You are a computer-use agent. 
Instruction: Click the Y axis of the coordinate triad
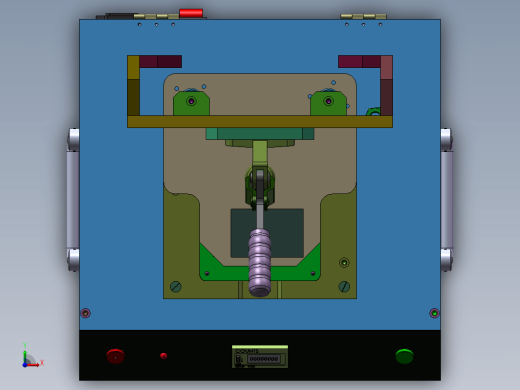click(25, 356)
